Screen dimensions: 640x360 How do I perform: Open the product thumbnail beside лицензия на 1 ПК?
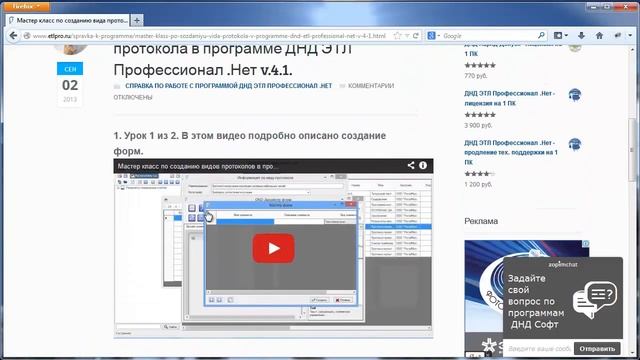point(575,95)
